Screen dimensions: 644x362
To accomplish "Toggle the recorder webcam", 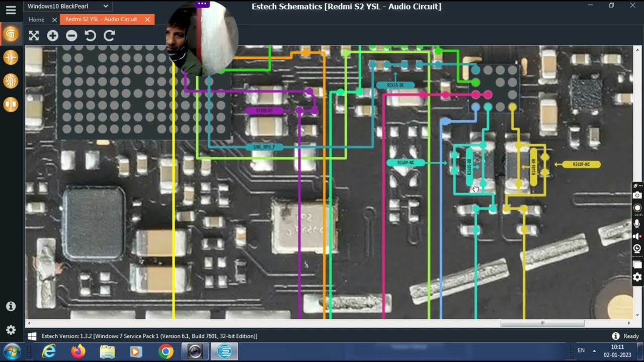I will click(x=637, y=249).
